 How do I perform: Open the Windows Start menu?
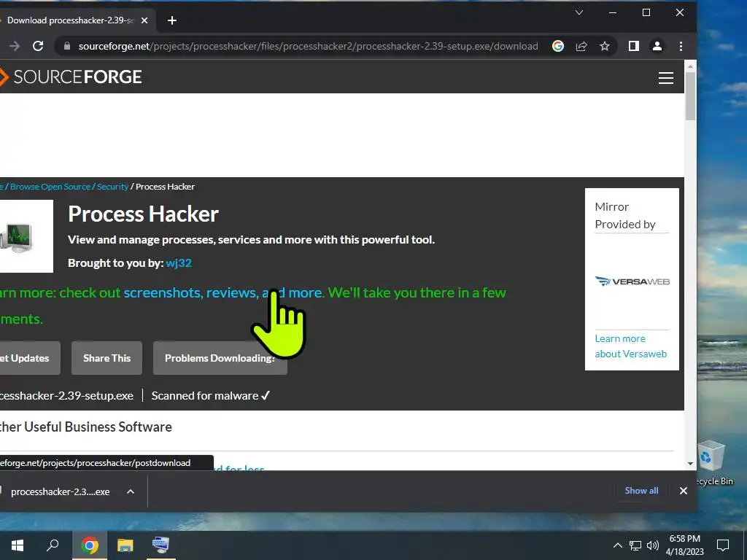18,545
